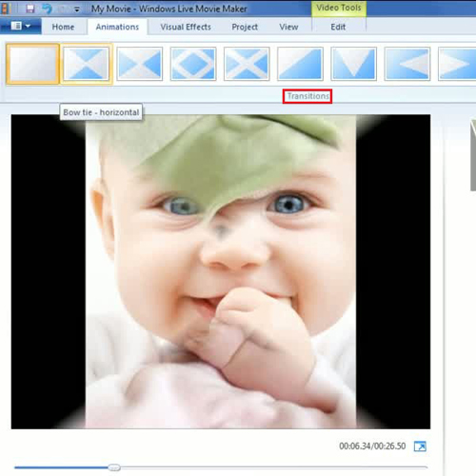Screen dimensions: 476x476
Task: Undo the last action with the arrow icon
Action: tap(48, 9)
